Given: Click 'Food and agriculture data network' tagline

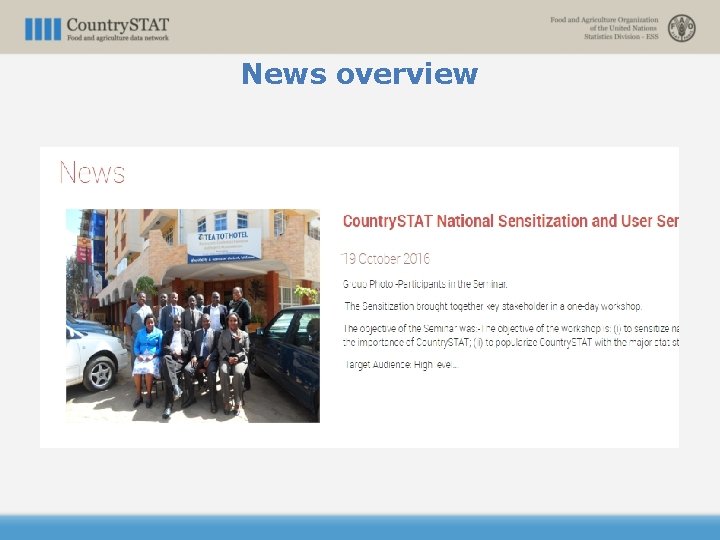Looking at the screenshot, I should point(118,38).
